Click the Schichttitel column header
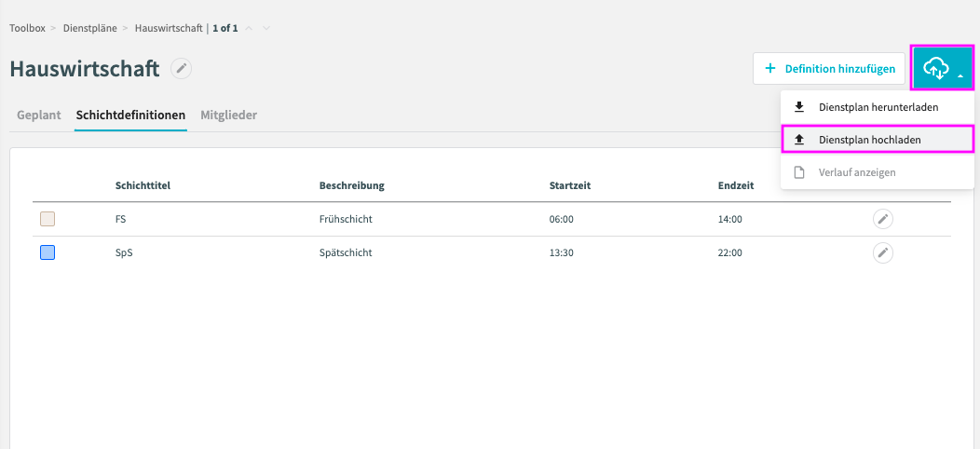Image resolution: width=980 pixels, height=449 pixels. [143, 185]
